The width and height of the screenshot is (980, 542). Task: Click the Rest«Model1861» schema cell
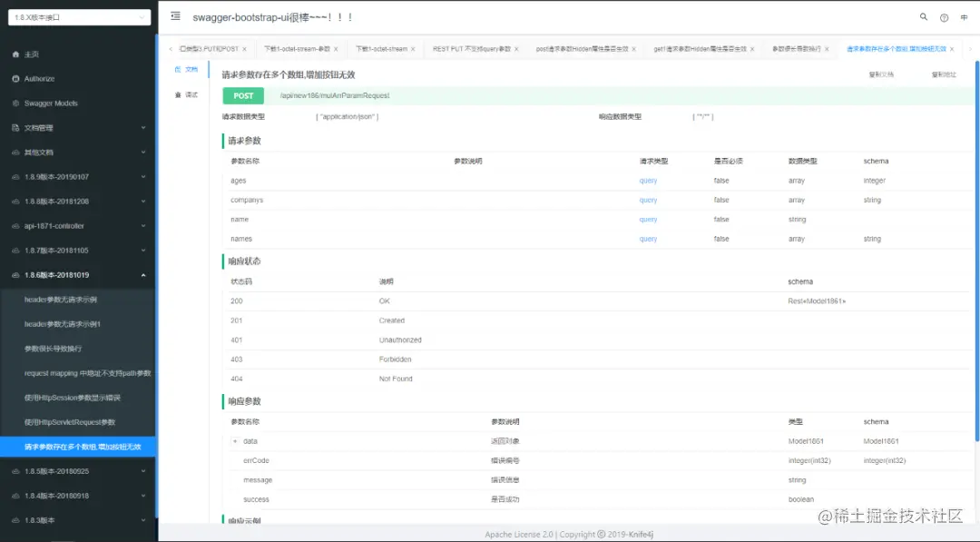click(817, 301)
